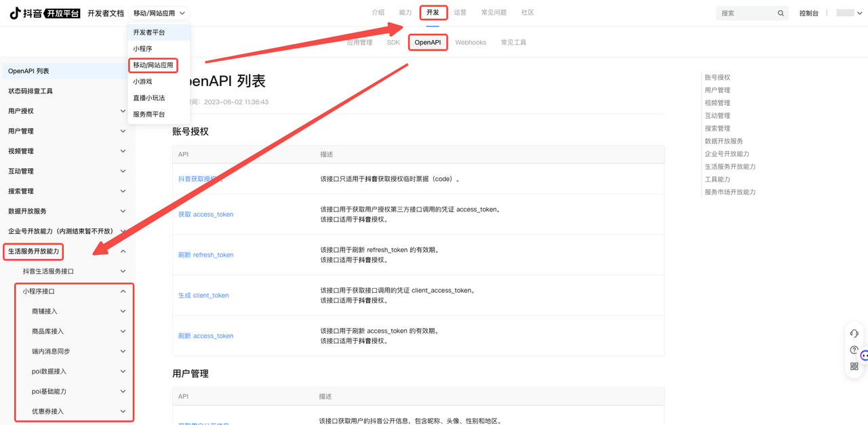
Task: Choose 服务商平台 in the dropdown menu
Action: pos(149,115)
